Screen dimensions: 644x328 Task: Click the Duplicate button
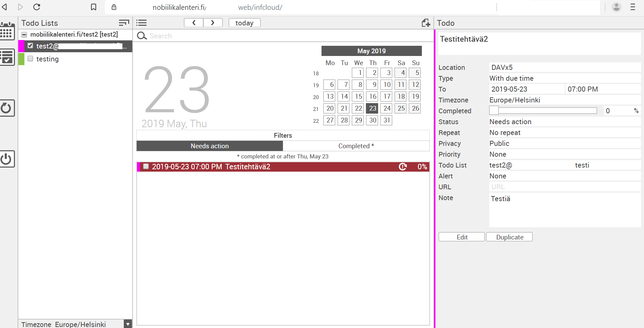tap(509, 237)
